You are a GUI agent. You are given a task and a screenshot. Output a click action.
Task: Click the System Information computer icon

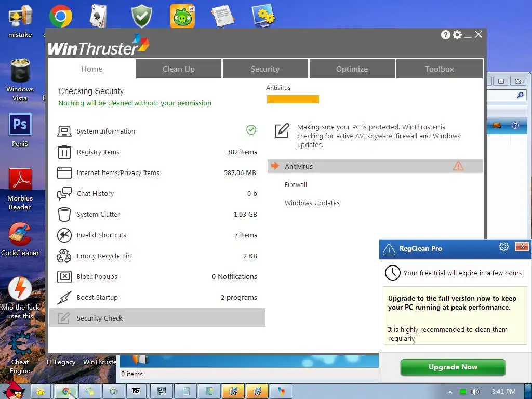point(64,131)
